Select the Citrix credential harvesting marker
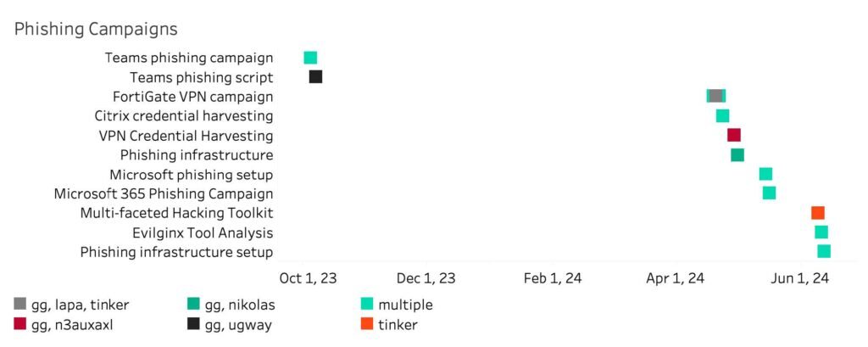This screenshot has height=347, width=868. [x=722, y=115]
